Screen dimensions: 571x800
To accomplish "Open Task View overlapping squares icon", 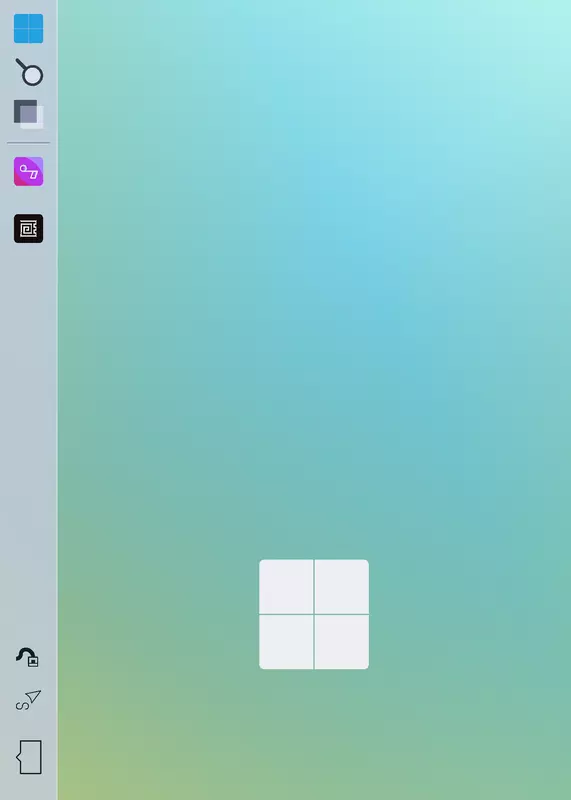I will click(29, 114).
